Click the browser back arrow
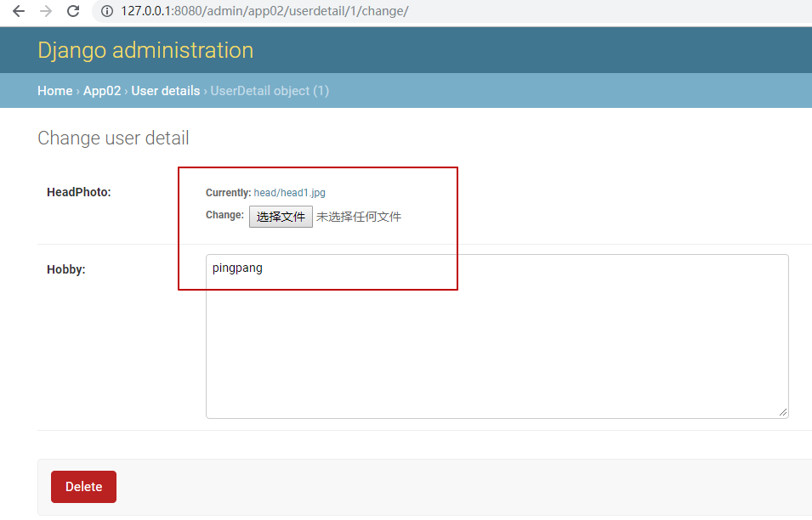This screenshot has height=520, width=812. pyautogui.click(x=19, y=11)
